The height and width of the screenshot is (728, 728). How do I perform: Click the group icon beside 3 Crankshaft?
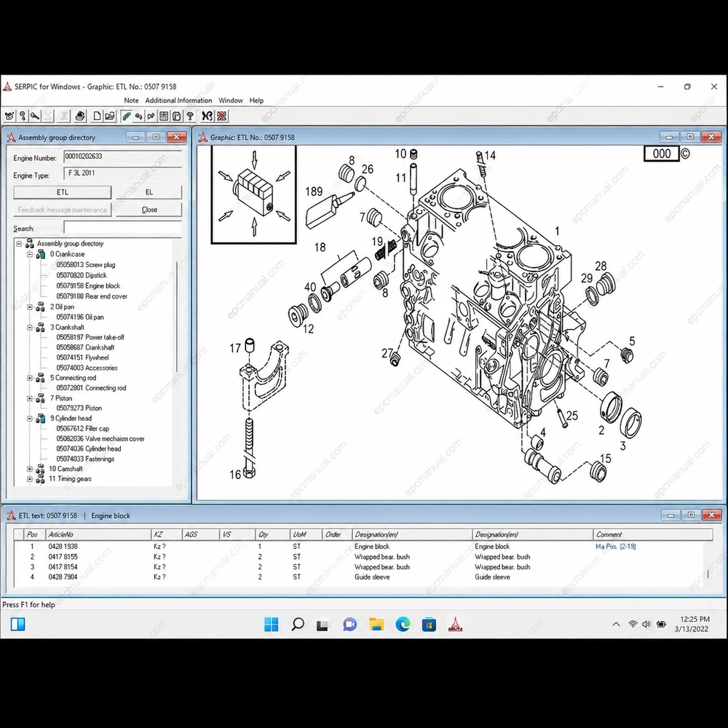[x=41, y=328]
